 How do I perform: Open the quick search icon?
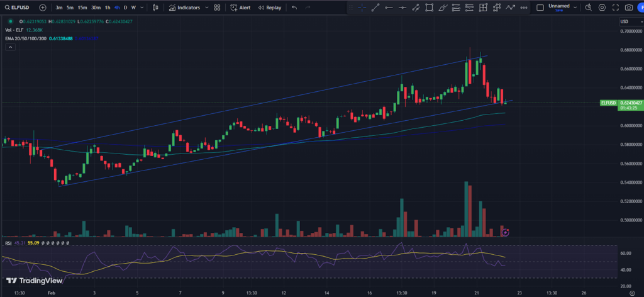[x=589, y=8]
